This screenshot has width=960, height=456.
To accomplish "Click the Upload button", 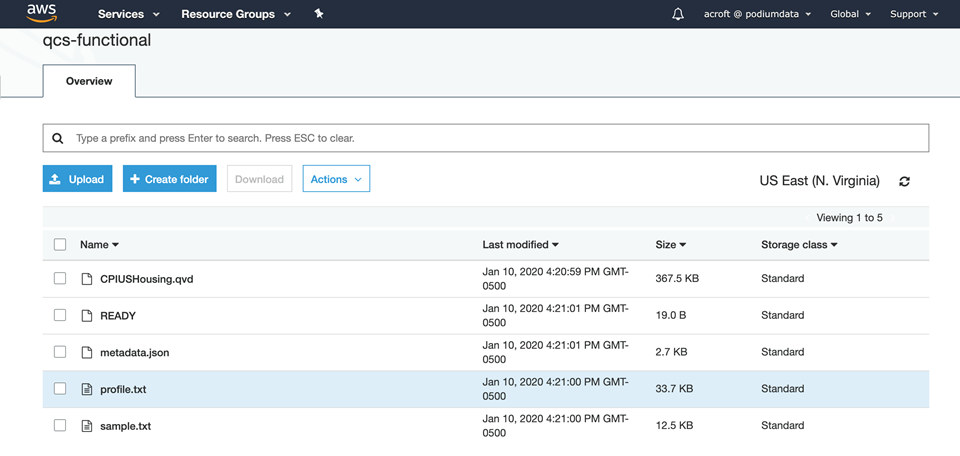I will pyautogui.click(x=77, y=179).
